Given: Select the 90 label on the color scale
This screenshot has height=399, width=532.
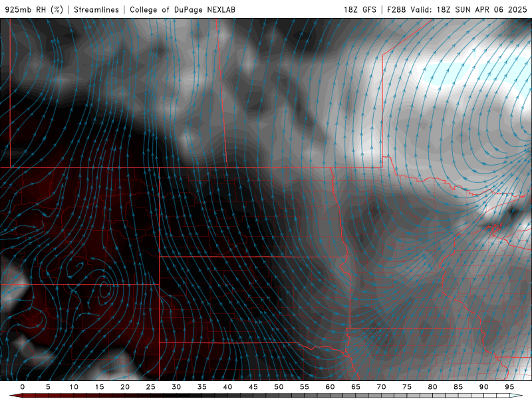Looking at the screenshot, I should point(484,387).
